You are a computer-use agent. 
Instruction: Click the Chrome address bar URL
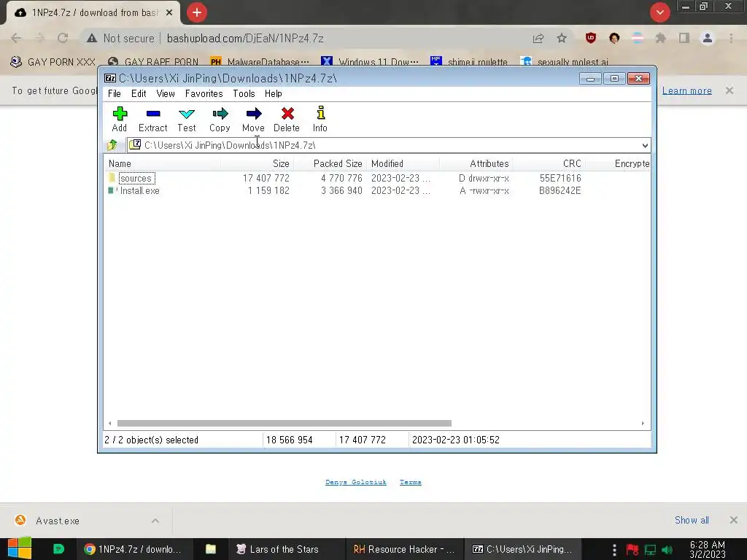click(x=245, y=38)
